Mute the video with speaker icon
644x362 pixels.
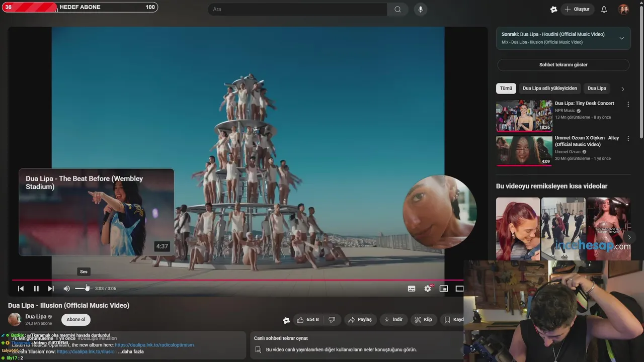coord(66,289)
